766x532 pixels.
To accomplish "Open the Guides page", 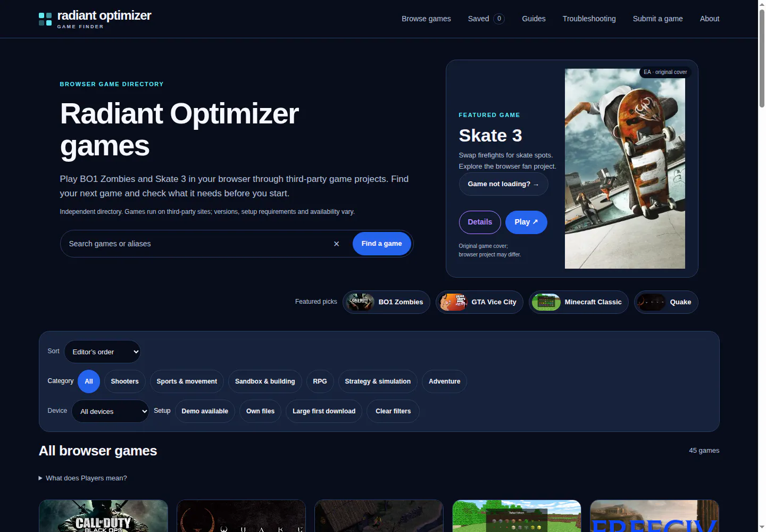I will pos(534,19).
